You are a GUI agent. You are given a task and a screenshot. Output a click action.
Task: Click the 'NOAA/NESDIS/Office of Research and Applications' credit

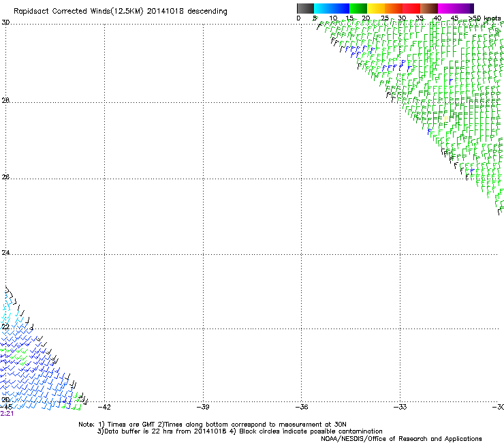[401, 439]
